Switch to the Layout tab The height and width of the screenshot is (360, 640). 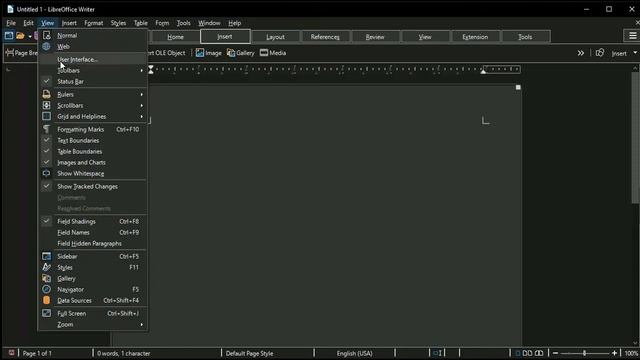coord(276,37)
